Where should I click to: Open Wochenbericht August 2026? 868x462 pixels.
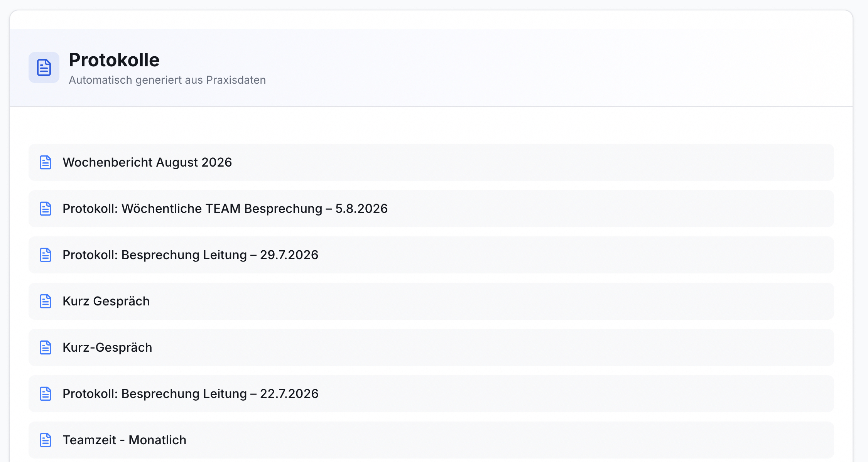click(x=431, y=162)
